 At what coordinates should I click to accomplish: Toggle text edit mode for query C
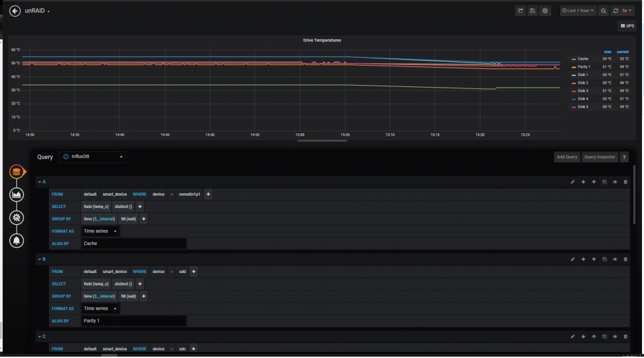573,336
